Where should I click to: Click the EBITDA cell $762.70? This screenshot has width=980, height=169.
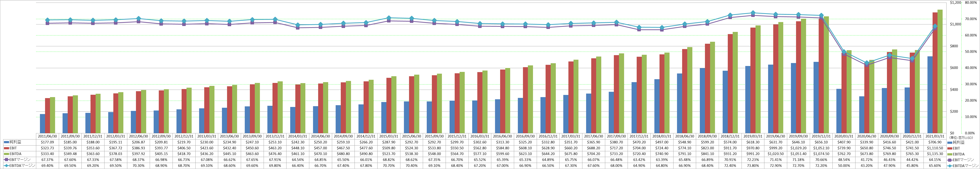844,154
